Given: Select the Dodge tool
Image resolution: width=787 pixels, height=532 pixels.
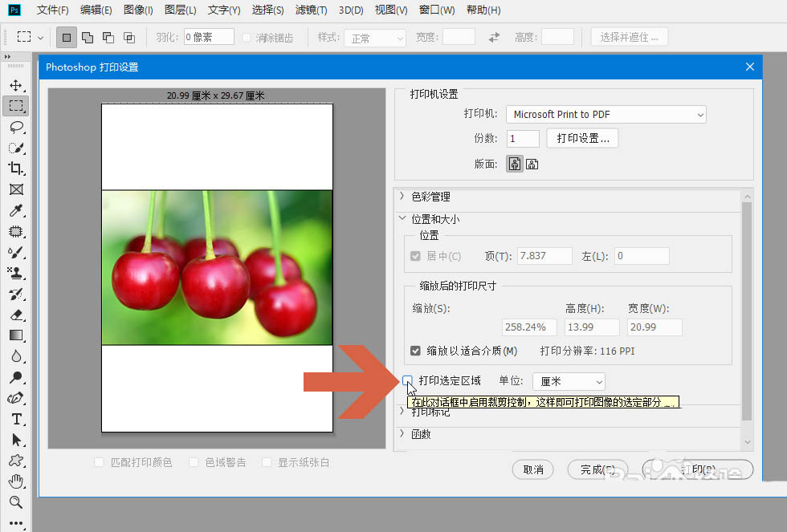Looking at the screenshot, I should [x=16, y=377].
